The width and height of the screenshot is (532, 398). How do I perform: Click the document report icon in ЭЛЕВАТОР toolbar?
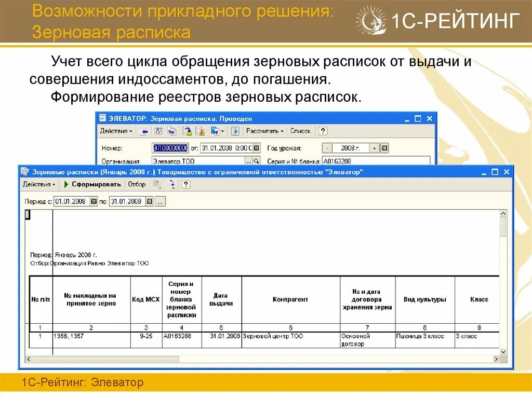point(235,131)
